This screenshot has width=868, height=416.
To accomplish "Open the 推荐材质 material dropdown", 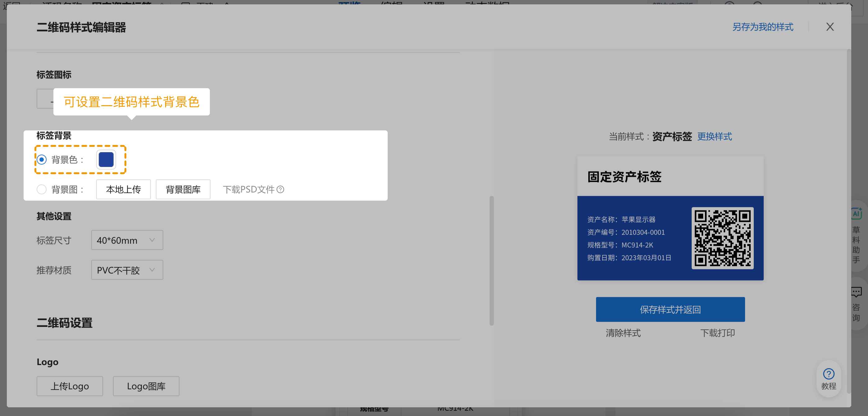I will click(x=127, y=270).
